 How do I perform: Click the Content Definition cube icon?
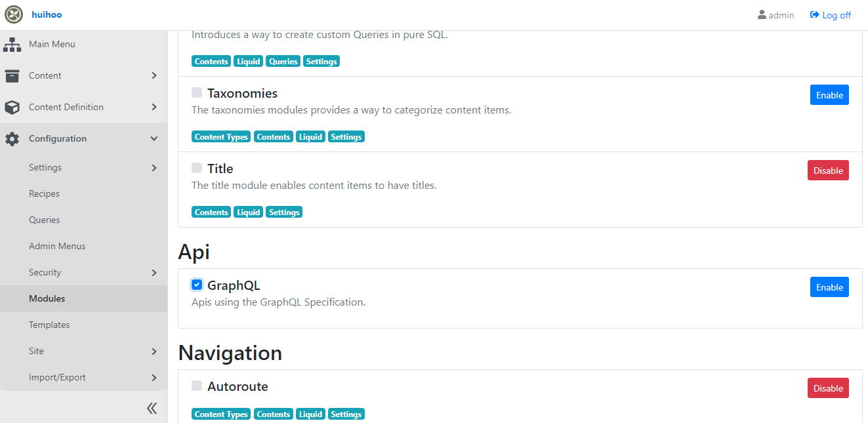(x=12, y=108)
